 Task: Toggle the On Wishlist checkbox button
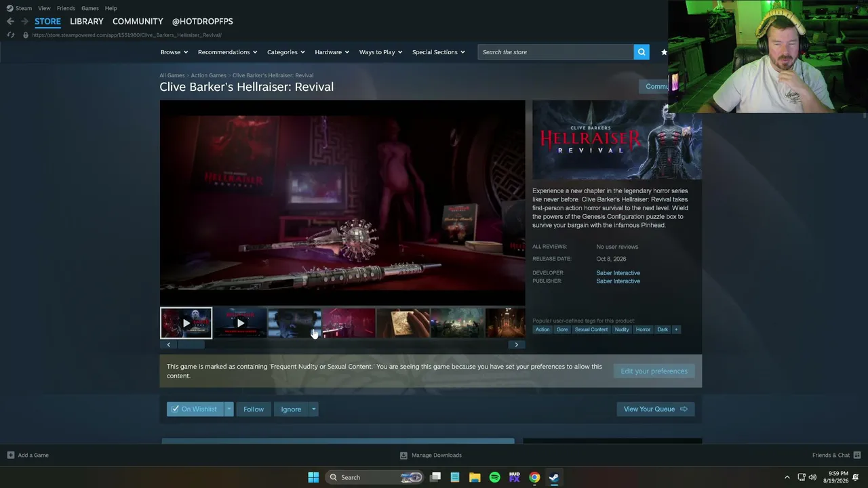click(195, 409)
